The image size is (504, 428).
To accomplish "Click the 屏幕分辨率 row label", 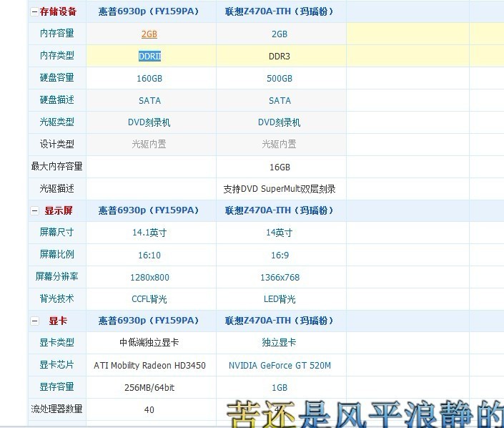I will [x=57, y=276].
